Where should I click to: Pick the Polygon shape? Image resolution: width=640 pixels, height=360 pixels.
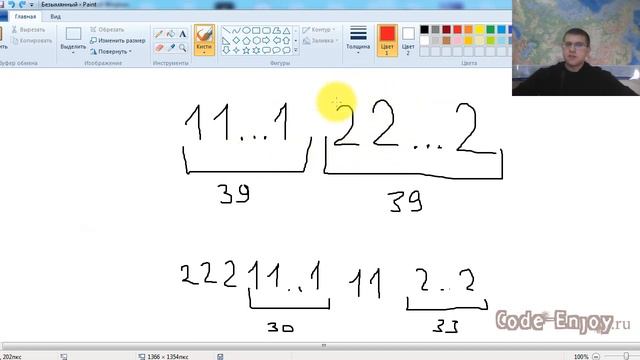tap(276, 31)
